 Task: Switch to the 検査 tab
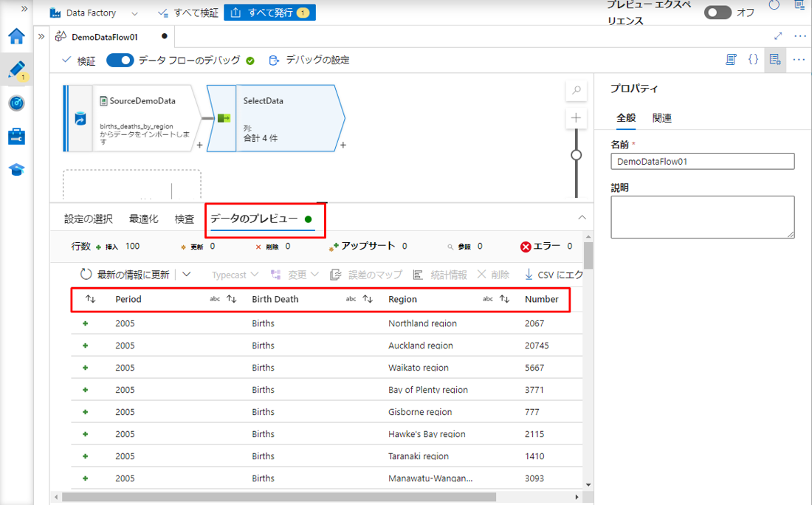coord(185,219)
